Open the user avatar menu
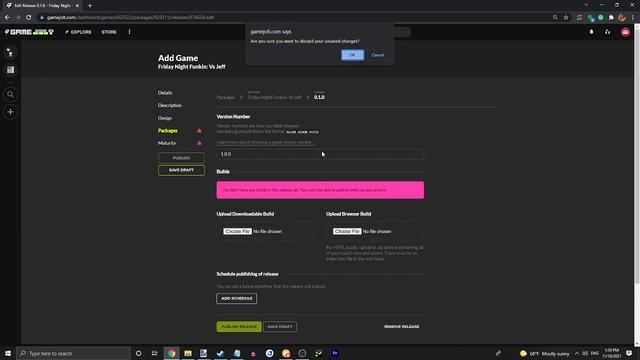Viewport: 640px width, 360px height. pyautogui.click(x=625, y=32)
